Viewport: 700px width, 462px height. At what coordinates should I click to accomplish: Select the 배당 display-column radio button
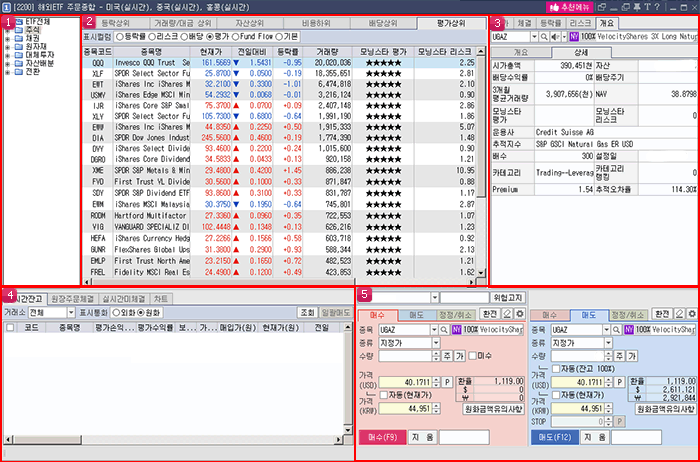[184, 37]
